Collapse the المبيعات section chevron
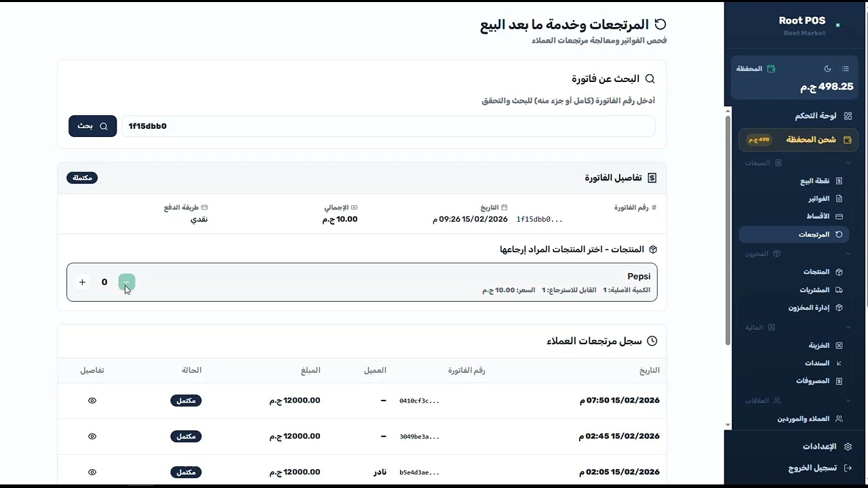 (848, 163)
